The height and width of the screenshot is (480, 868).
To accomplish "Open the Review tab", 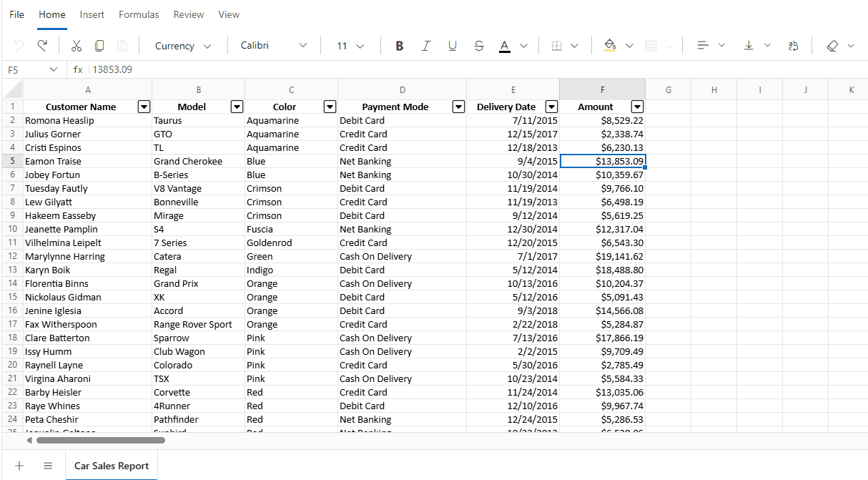I will [188, 14].
